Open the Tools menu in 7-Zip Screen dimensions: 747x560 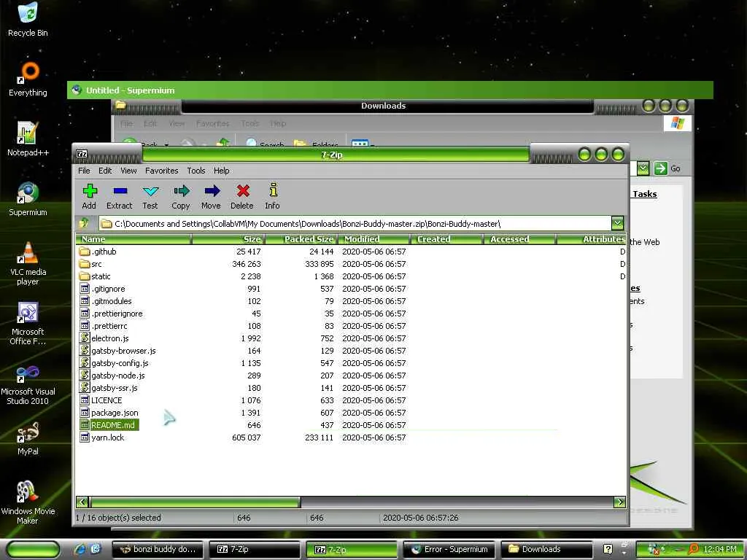click(196, 171)
